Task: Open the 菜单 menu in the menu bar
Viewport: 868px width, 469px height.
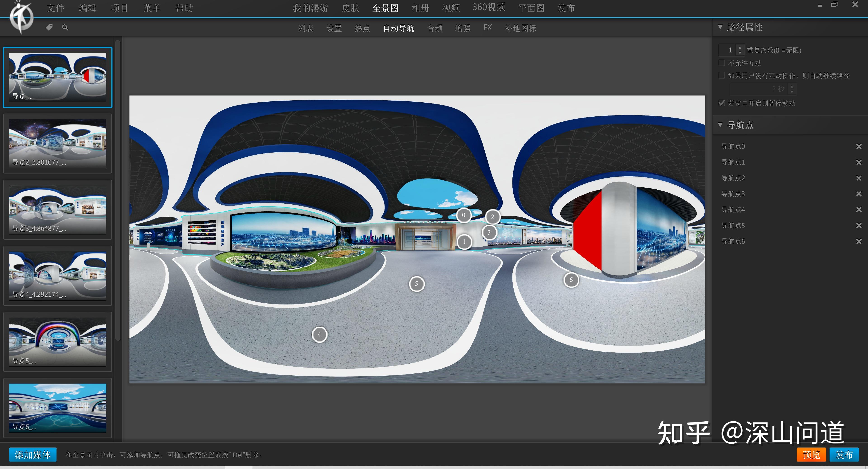Action: click(152, 8)
